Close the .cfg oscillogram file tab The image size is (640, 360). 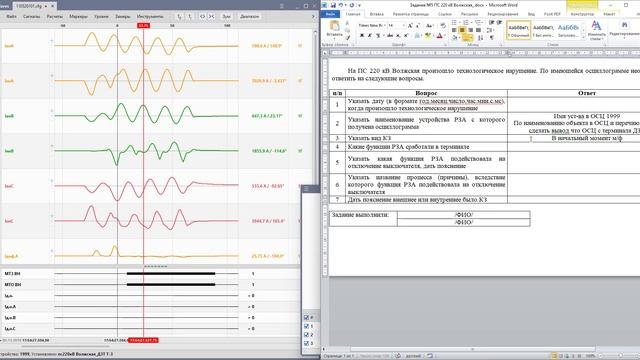(x=53, y=6)
